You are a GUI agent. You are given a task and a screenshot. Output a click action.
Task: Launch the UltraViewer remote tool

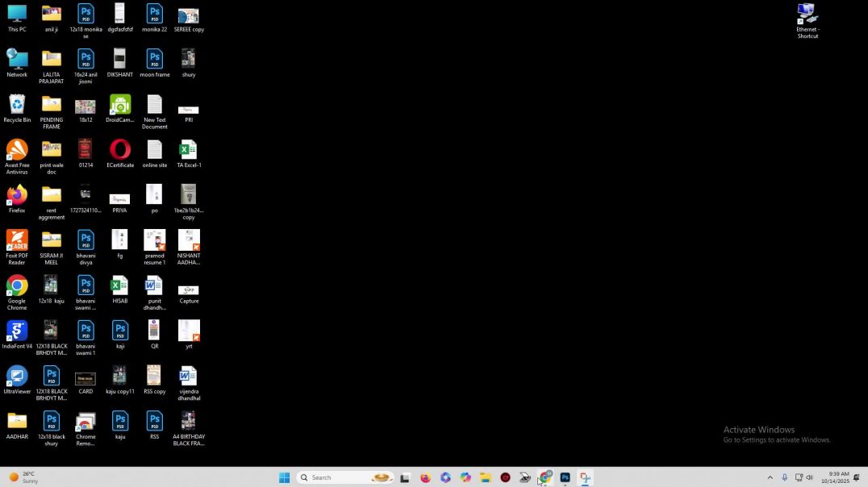[17, 377]
